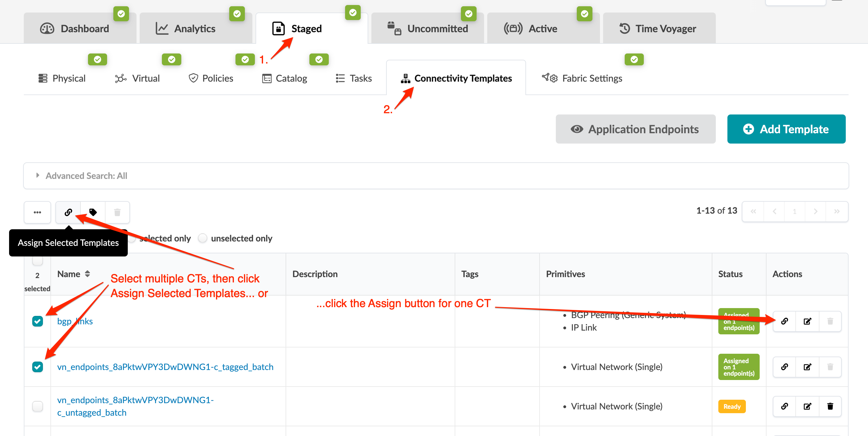
Task: Open the Fabric Settings tab
Action: (582, 79)
